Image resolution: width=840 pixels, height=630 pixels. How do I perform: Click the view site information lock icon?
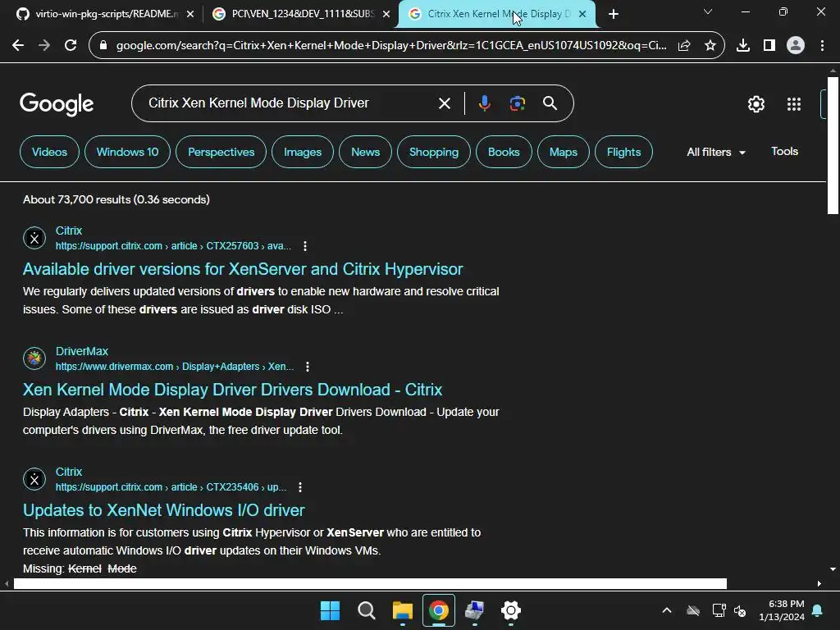[x=103, y=46]
